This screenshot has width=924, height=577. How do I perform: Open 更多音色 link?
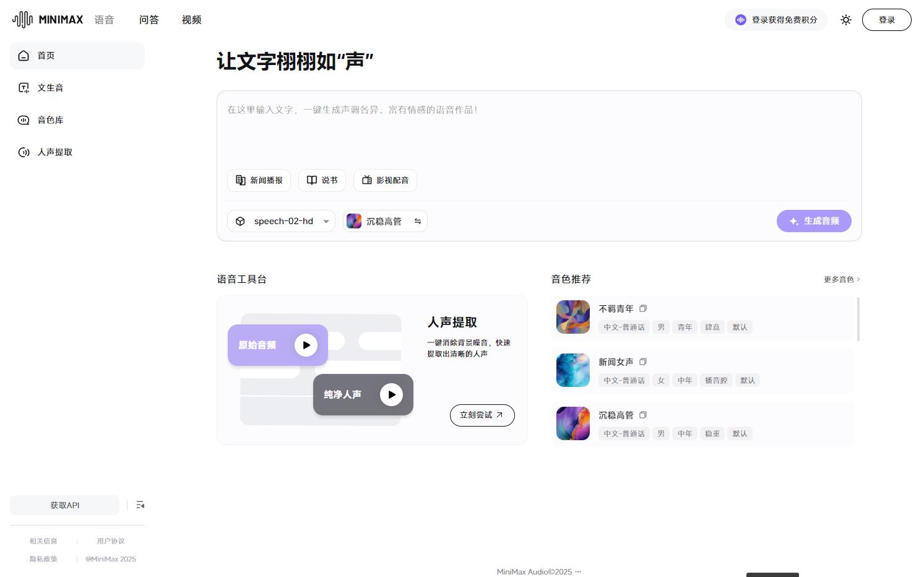[x=842, y=279]
